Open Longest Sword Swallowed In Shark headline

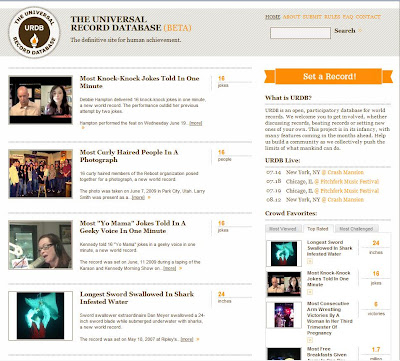tap(137, 298)
